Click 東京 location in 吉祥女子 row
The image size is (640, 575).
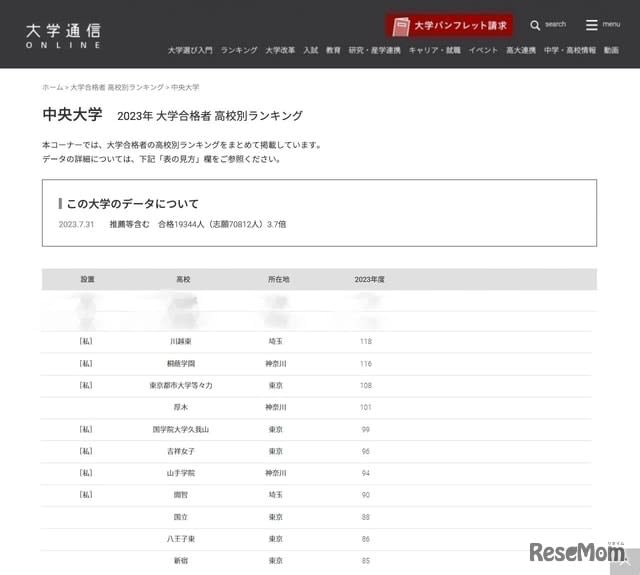point(276,451)
